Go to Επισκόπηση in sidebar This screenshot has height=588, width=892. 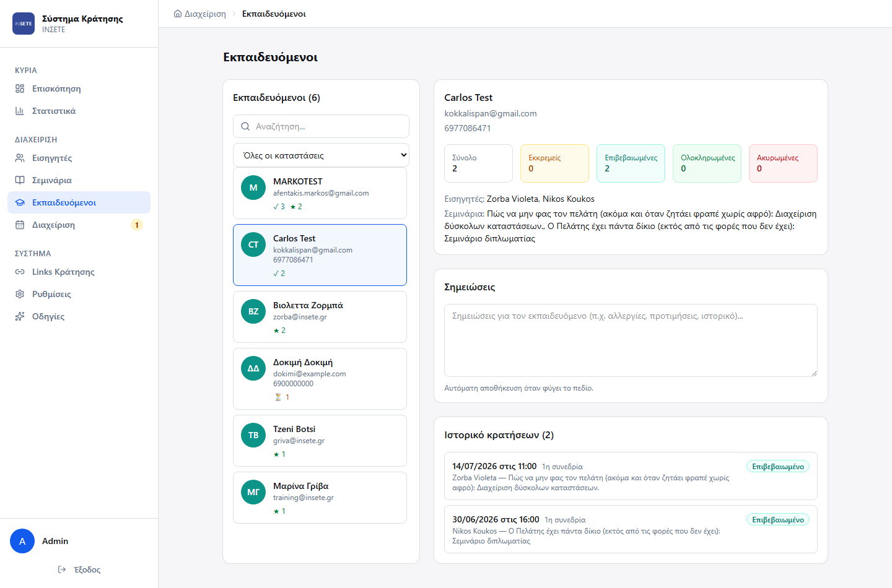[79, 89]
